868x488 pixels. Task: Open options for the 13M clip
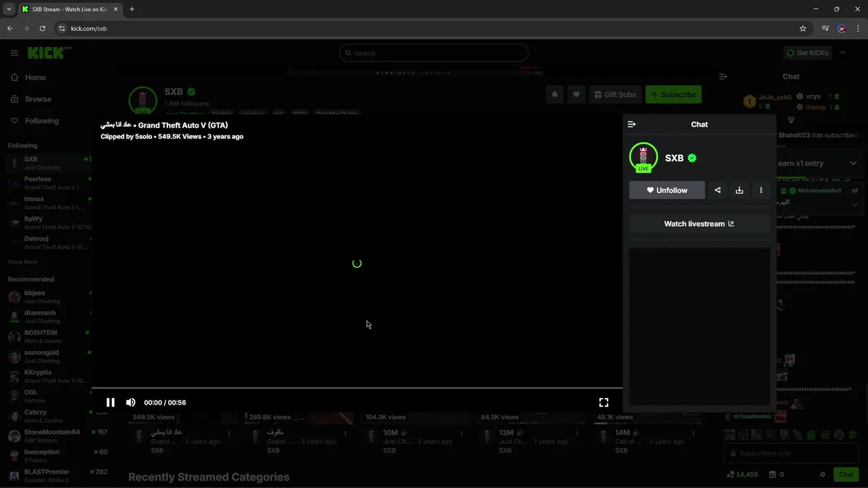[577, 433]
